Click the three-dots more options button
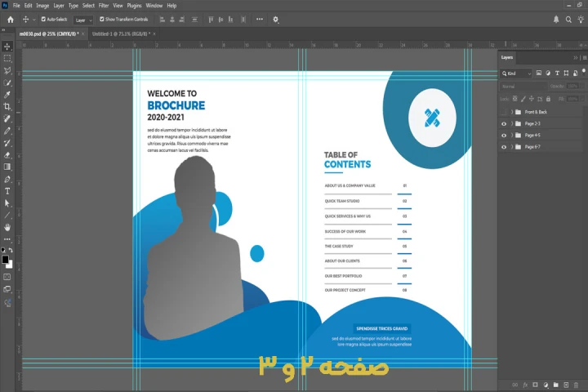This screenshot has height=392, width=588. pos(260,19)
